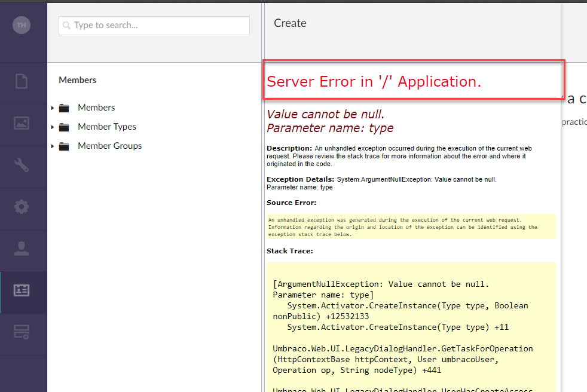Click the Description label

pyautogui.click(x=289, y=148)
